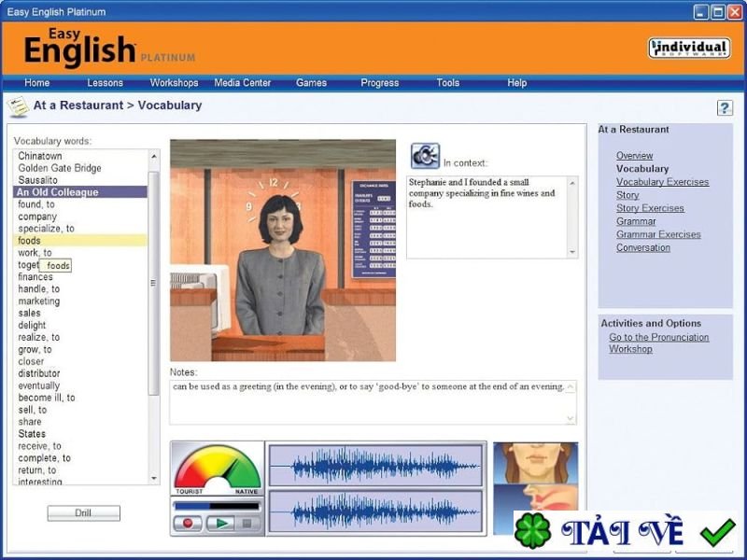Viewport: 747px width, 560px height.
Task: Go to the Pronunciation Workshop link
Action: (x=658, y=343)
